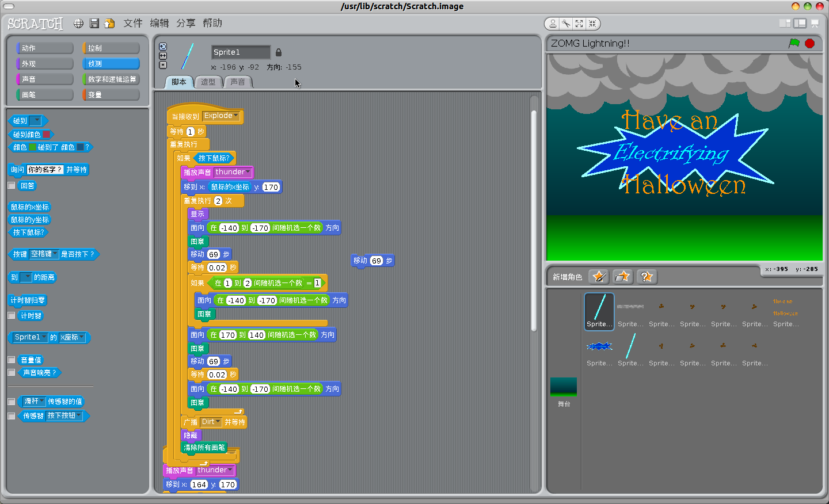Select the 画笔 block category
Viewport: 829px width, 504px height.
click(45, 95)
